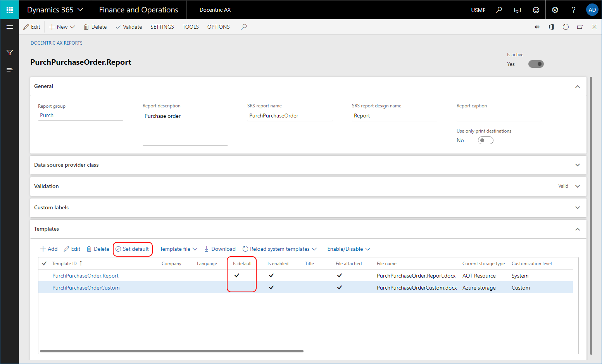Viewport: 602px width, 364px height.
Task: Open the settings gear icon
Action: point(555,10)
